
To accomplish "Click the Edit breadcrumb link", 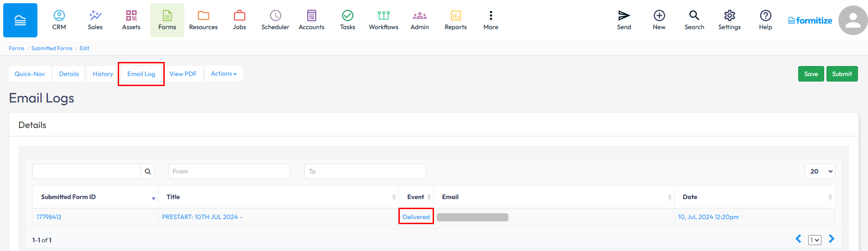I will [84, 48].
